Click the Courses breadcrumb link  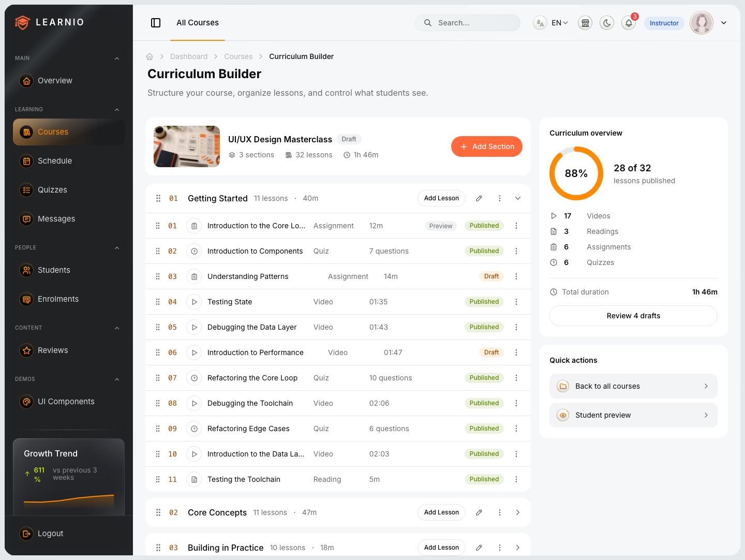pyautogui.click(x=239, y=56)
